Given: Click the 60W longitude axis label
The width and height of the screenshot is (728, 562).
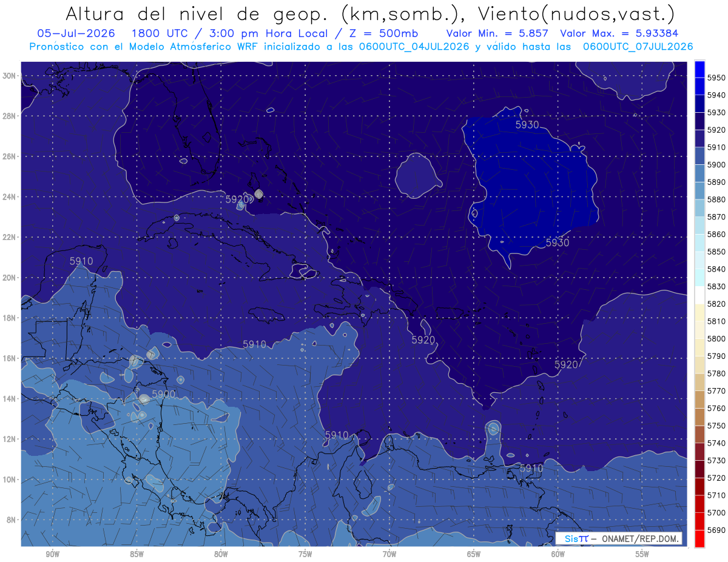Looking at the screenshot, I should click(x=558, y=554).
